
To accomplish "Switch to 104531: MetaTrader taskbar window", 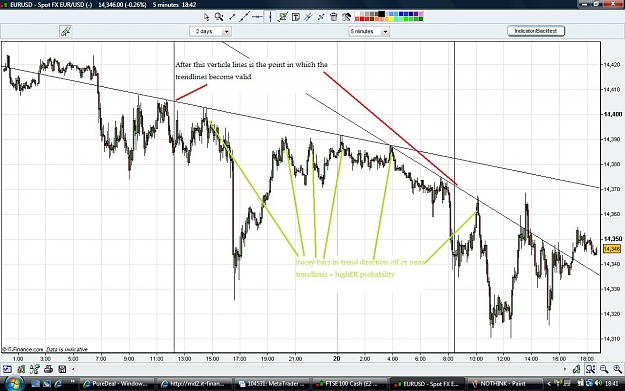I will click(273, 384).
